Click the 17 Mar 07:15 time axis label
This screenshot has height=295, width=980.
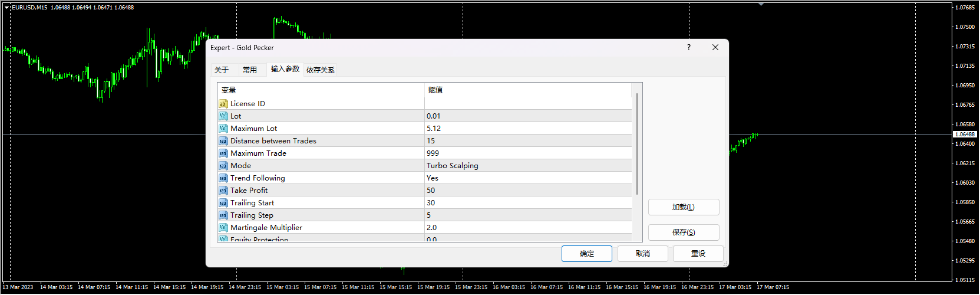(x=773, y=287)
